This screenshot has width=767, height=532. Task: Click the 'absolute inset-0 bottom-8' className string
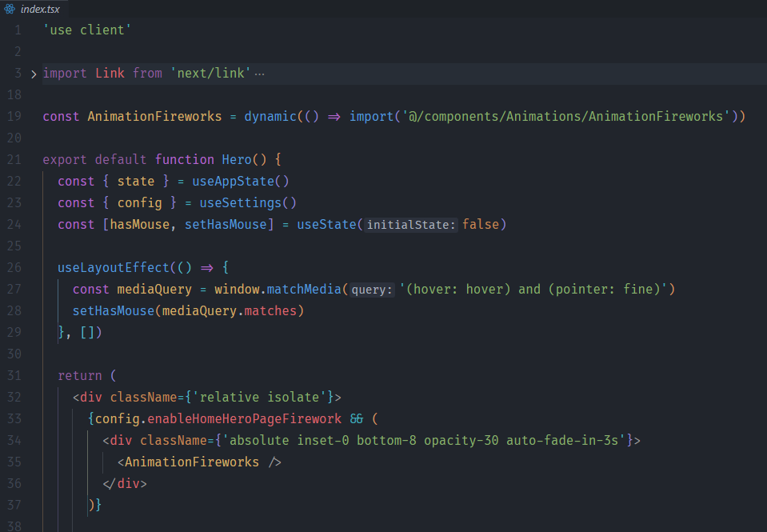[x=424, y=441]
